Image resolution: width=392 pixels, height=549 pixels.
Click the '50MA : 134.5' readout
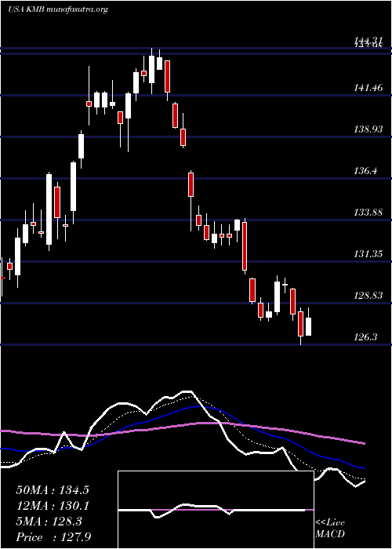point(53,490)
